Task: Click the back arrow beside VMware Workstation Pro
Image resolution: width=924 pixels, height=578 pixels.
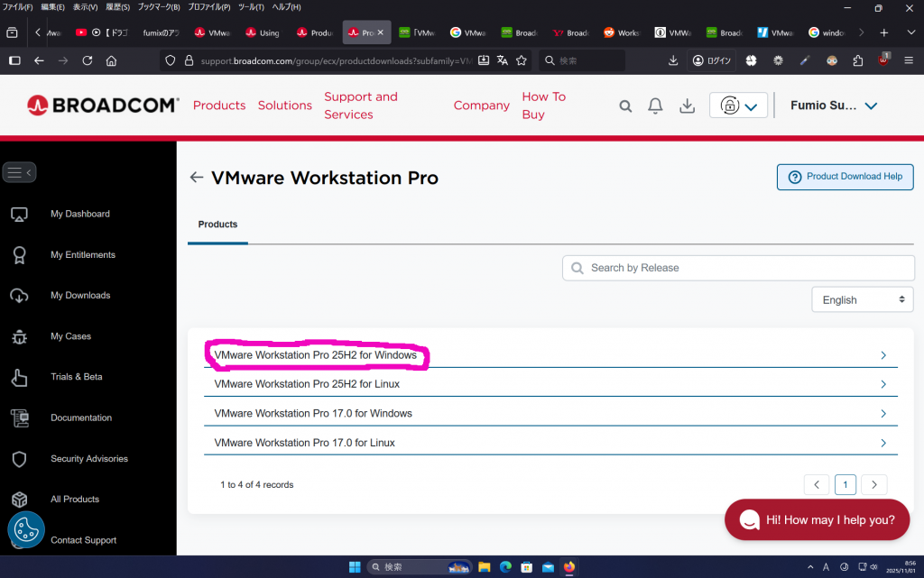Action: [197, 178]
